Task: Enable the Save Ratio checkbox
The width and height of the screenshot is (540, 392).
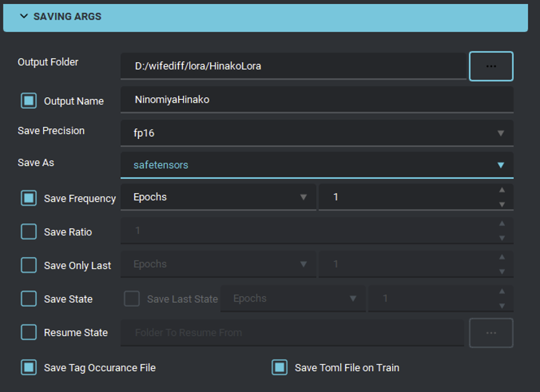Action: [x=28, y=231]
